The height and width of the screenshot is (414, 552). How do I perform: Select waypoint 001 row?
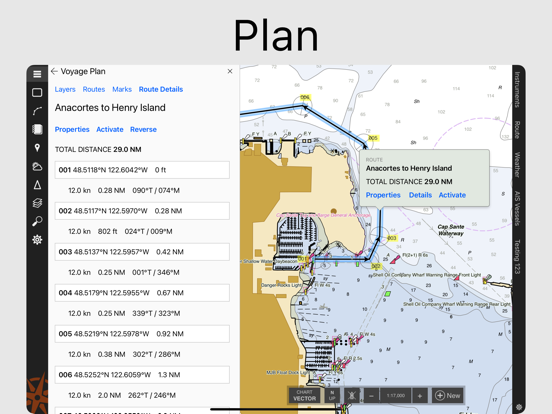tap(142, 170)
